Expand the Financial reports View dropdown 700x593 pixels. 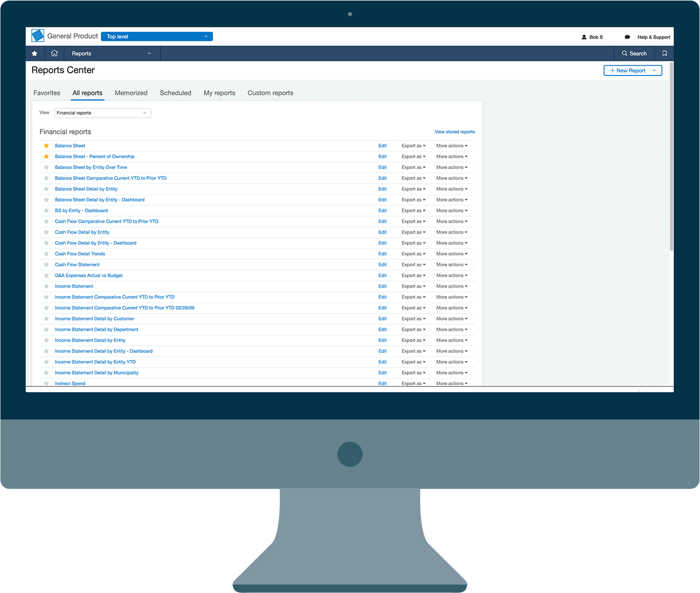pos(103,113)
